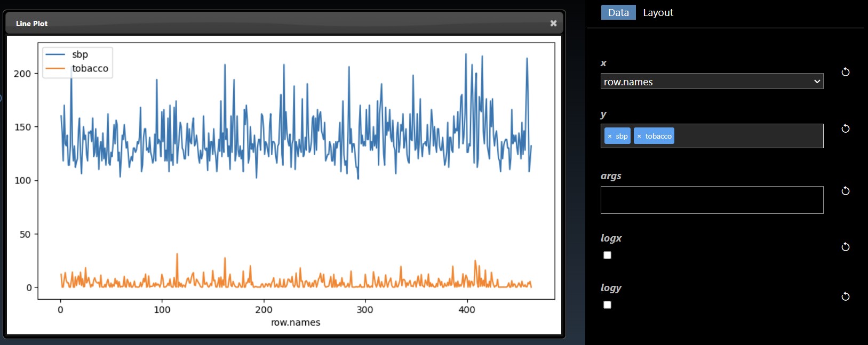Click the tobacco legend entry in plot

(90, 68)
